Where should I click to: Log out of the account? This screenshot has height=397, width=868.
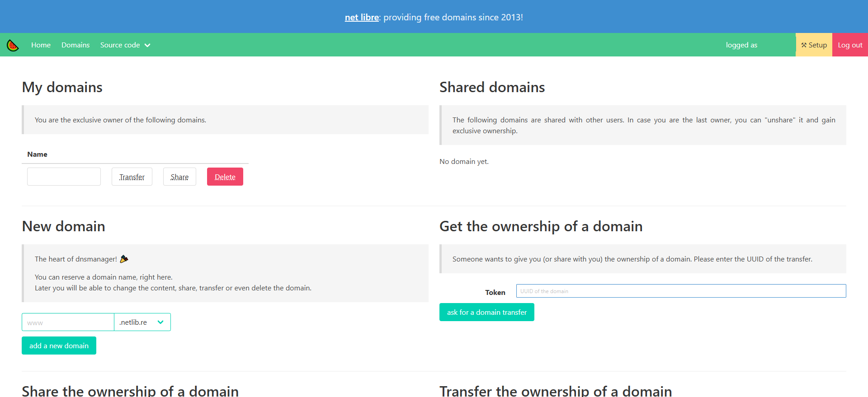pyautogui.click(x=850, y=45)
